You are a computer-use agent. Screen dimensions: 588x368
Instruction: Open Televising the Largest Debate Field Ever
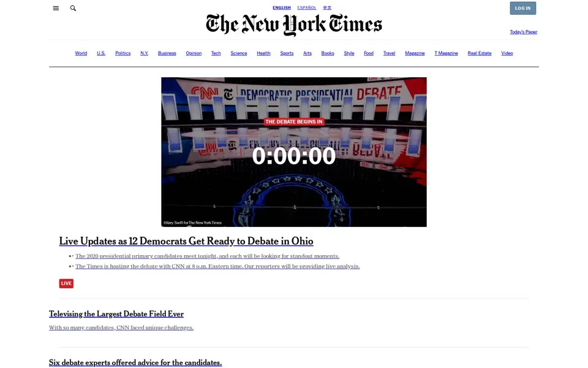pyautogui.click(x=116, y=314)
